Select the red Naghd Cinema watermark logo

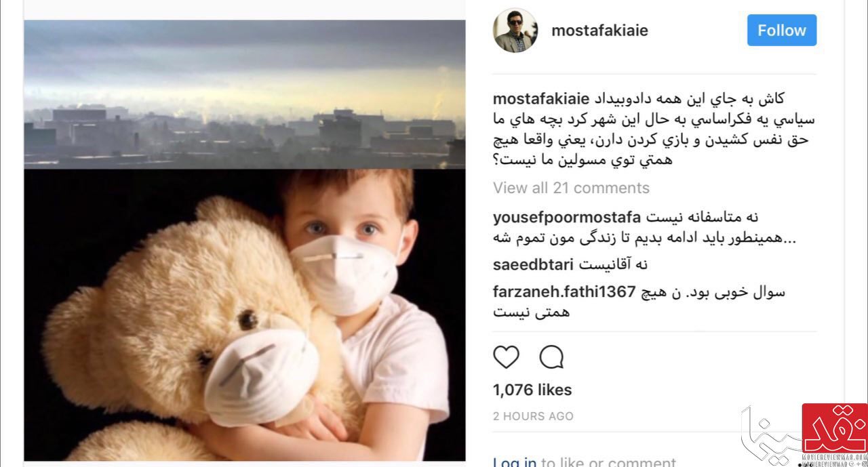tap(835, 428)
